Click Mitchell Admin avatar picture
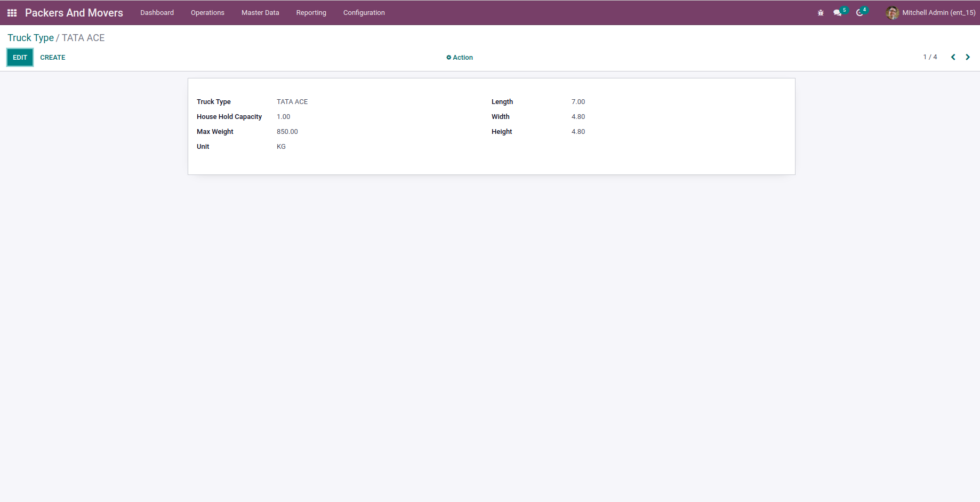The height and width of the screenshot is (502, 980). coord(892,13)
